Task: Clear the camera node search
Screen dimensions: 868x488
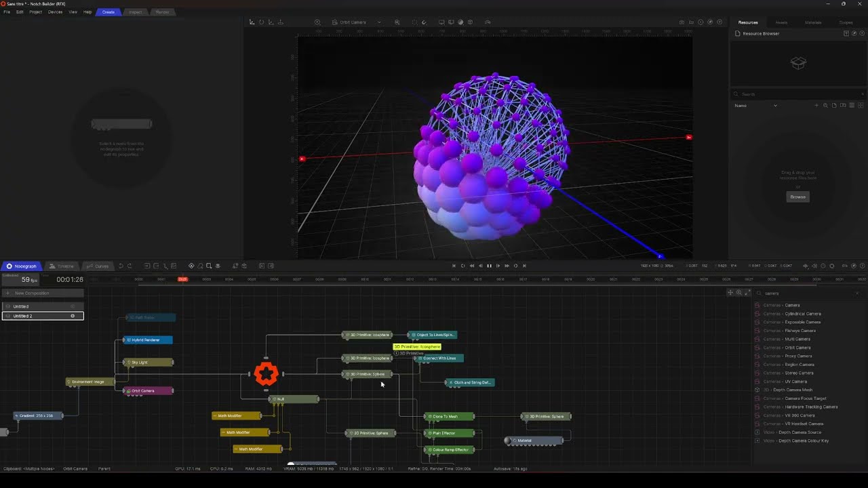Action: [857, 293]
